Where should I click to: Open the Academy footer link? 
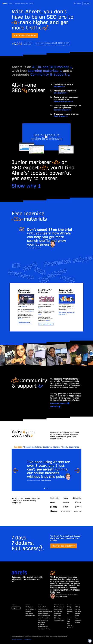[x=77, y=613]
